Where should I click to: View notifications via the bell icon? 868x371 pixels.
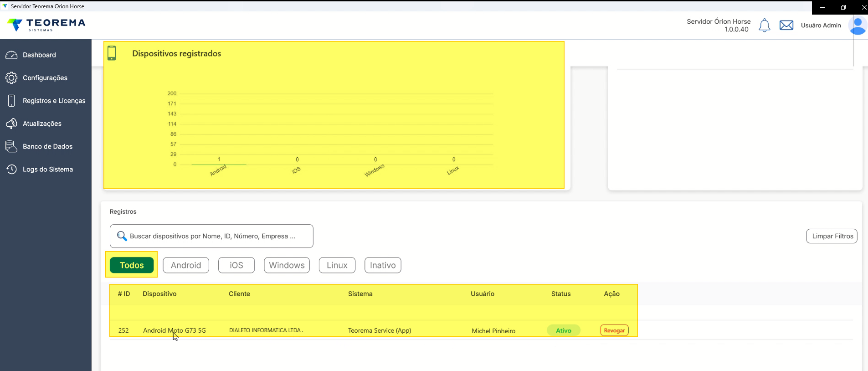(765, 26)
